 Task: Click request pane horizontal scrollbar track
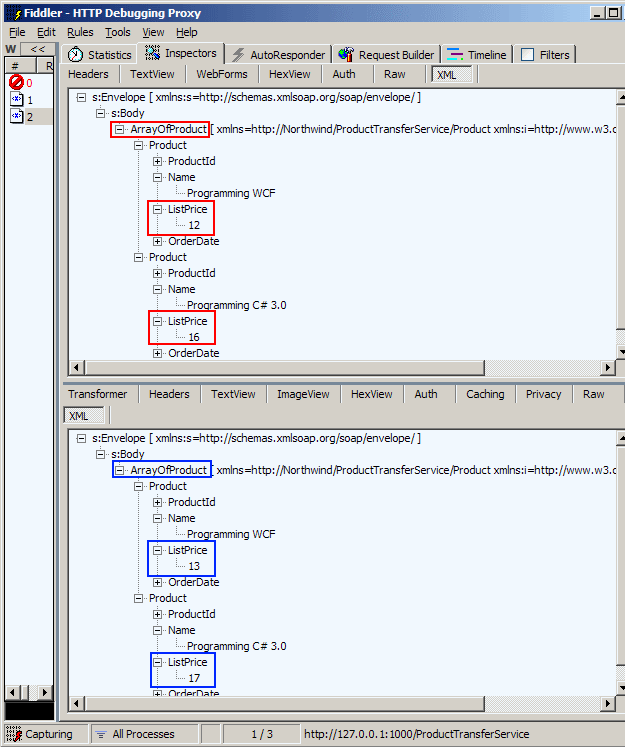point(340,368)
